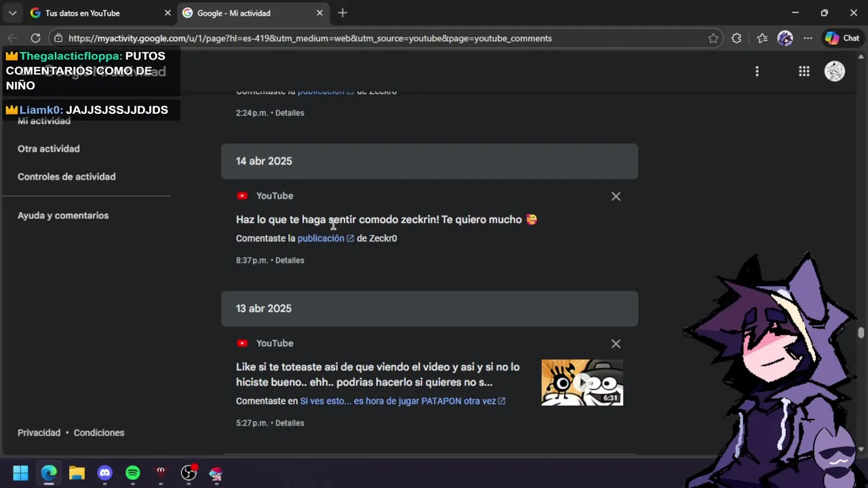View site information lock icon

coord(58,39)
